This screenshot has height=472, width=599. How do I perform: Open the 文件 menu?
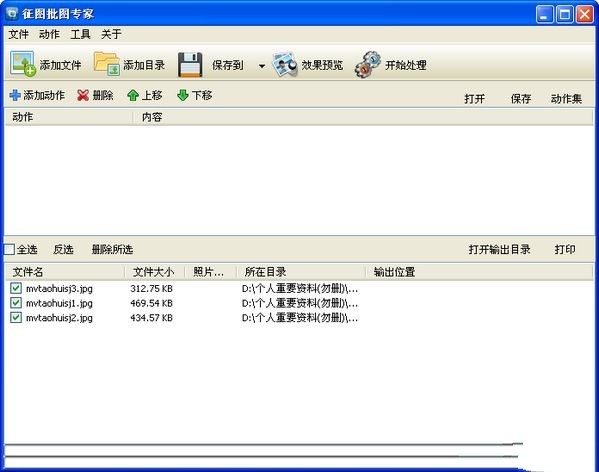18,34
